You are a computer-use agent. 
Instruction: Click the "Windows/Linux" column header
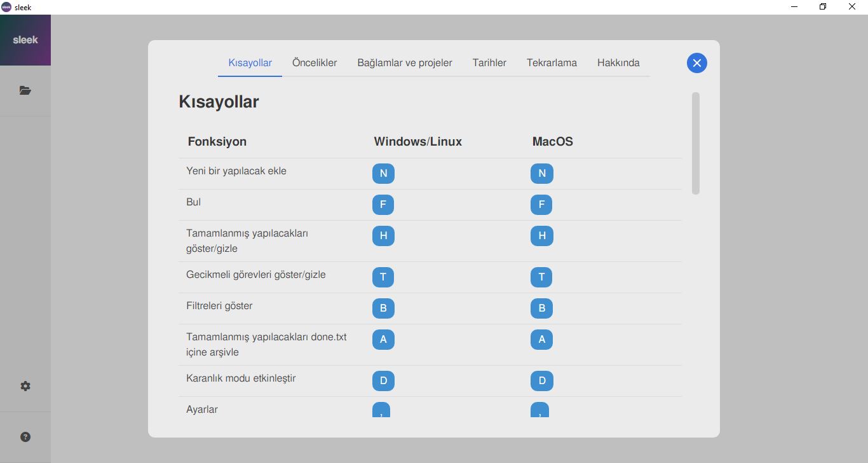point(418,142)
